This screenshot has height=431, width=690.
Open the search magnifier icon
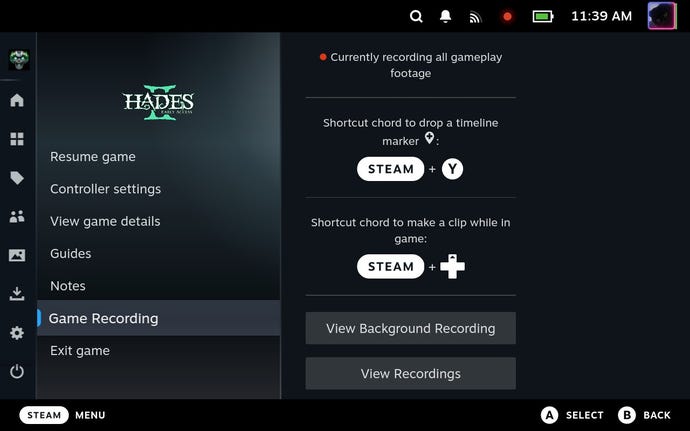point(416,17)
